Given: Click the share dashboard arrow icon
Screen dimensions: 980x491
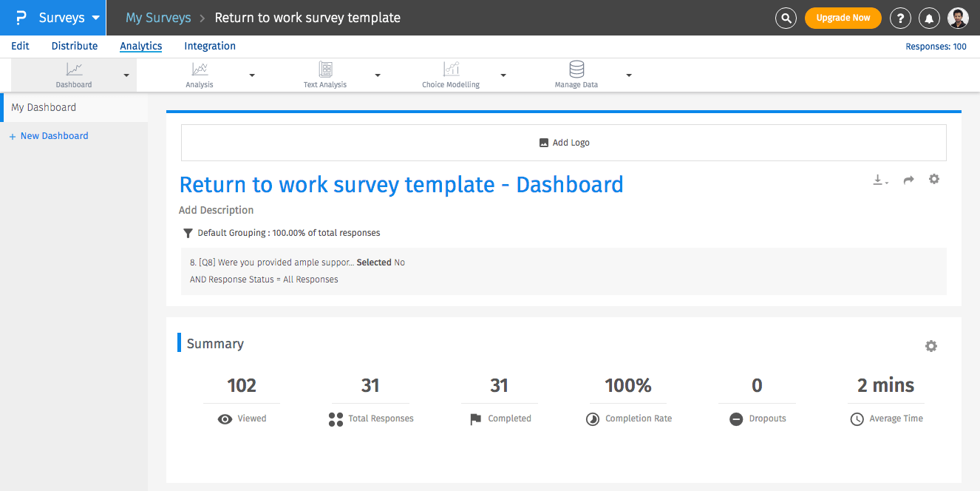Looking at the screenshot, I should (909, 180).
